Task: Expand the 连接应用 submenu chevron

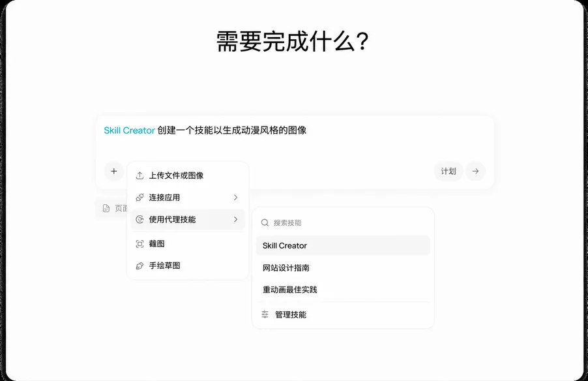Action: pos(235,198)
